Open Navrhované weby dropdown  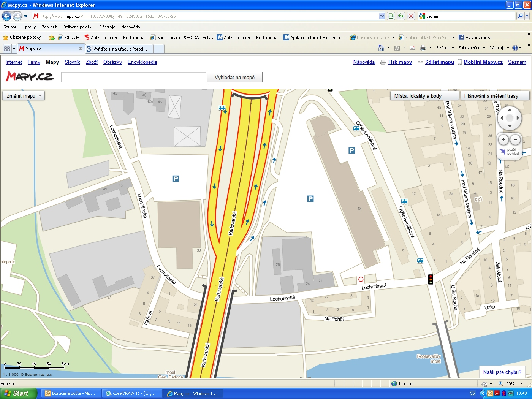[372, 37]
